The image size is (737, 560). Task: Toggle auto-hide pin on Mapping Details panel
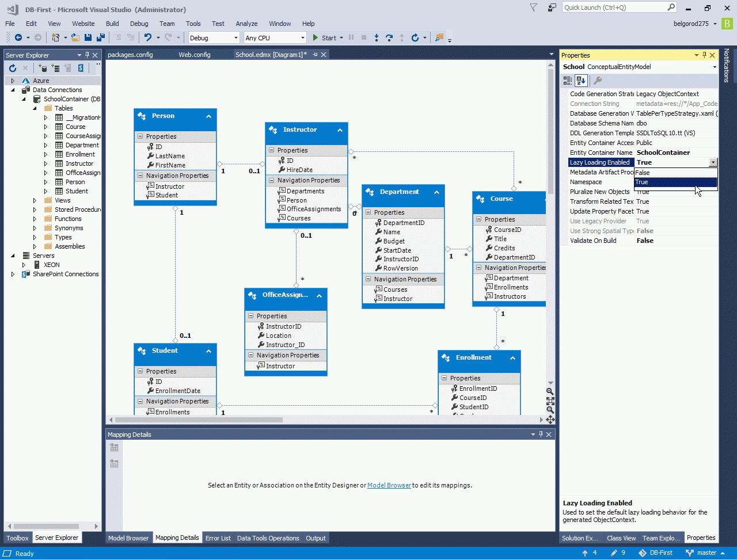tap(540, 435)
